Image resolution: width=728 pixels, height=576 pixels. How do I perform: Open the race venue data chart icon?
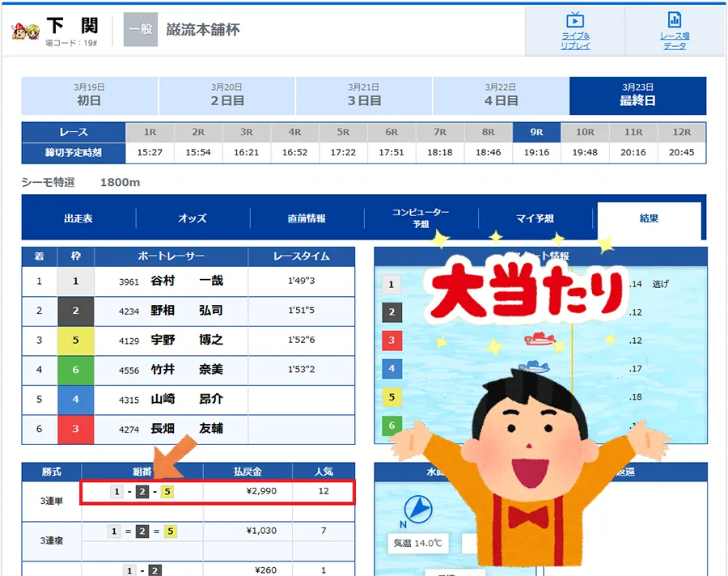coord(674,21)
